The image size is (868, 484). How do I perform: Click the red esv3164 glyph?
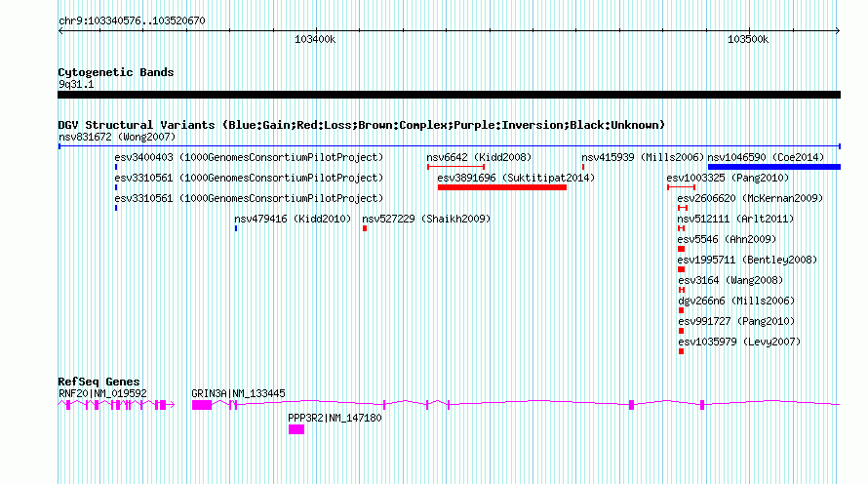pyautogui.click(x=682, y=290)
